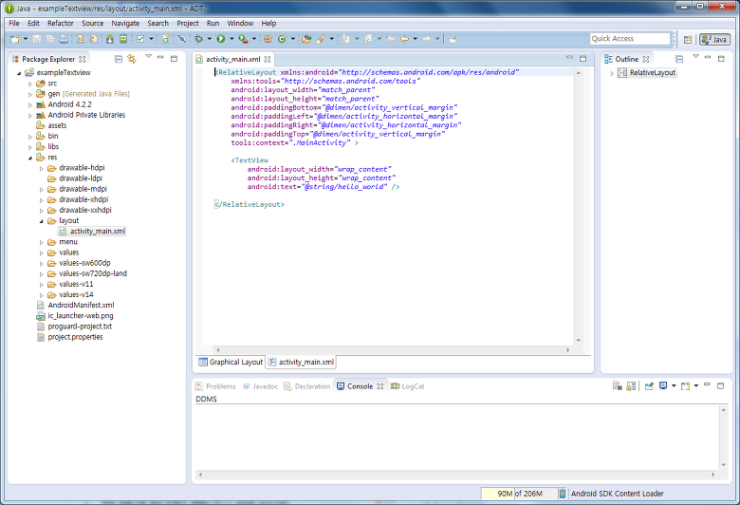The width and height of the screenshot is (740, 505).
Task: Open the Android SDK Manager icon
Action: [109, 39]
